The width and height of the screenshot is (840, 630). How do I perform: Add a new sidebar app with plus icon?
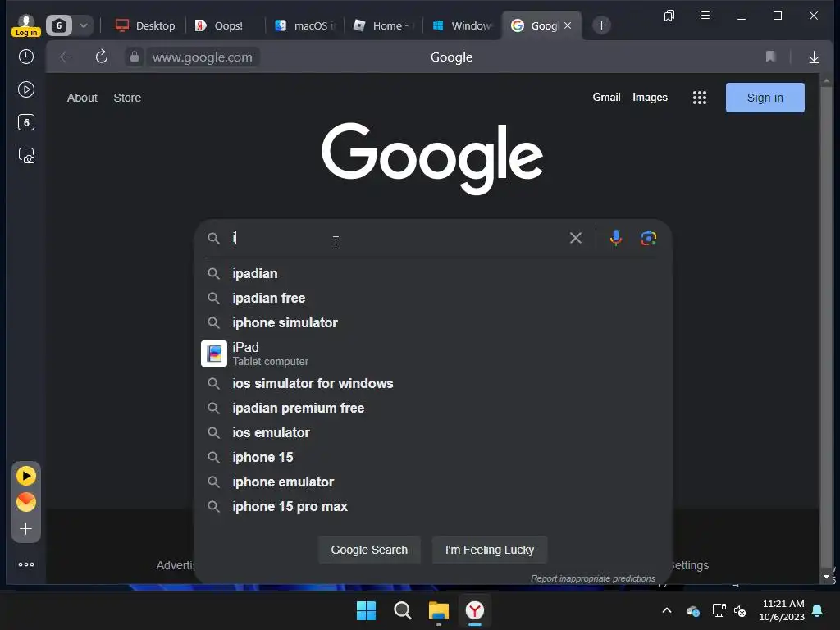pyautogui.click(x=25, y=529)
